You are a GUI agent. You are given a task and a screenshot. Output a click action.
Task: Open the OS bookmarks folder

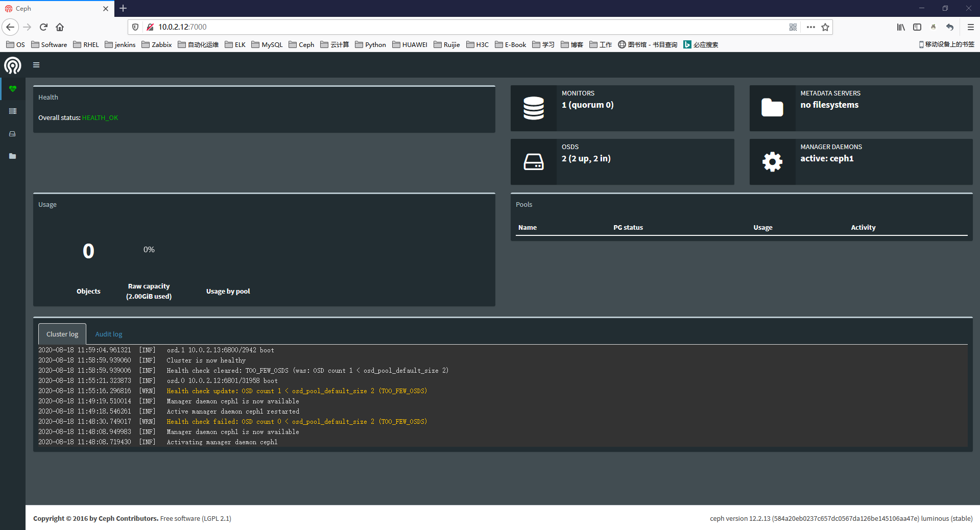(15, 44)
